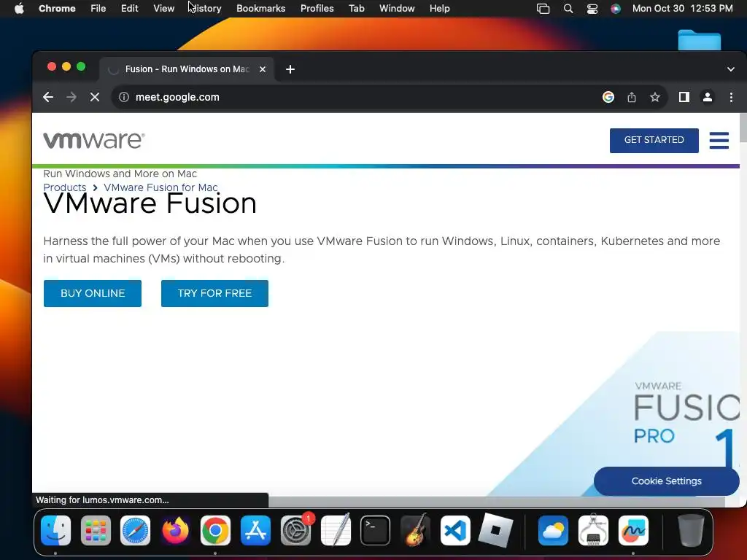Open Cookie Settings
This screenshot has width=747, height=560.
click(x=667, y=481)
